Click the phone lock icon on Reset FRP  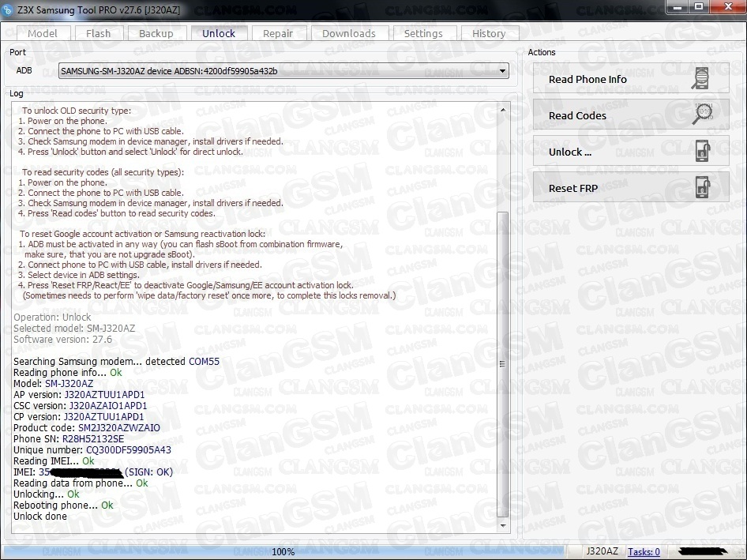703,187
